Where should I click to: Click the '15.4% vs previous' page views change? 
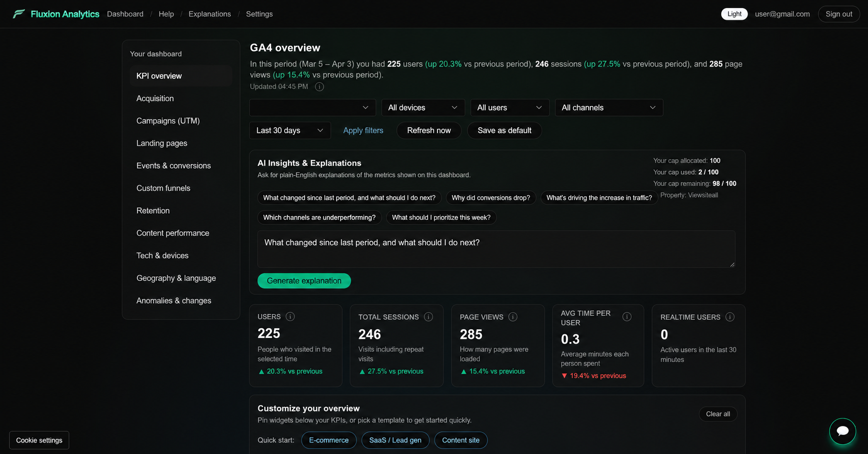tap(493, 371)
